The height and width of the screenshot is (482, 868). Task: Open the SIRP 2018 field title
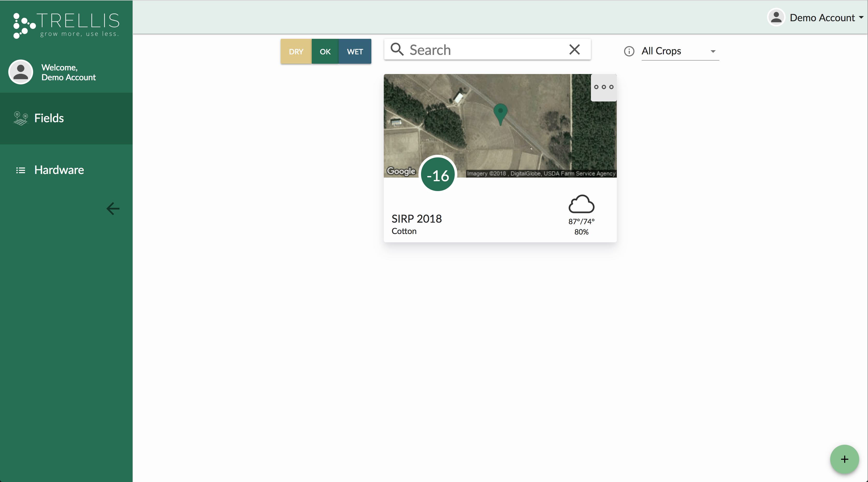[x=416, y=218]
